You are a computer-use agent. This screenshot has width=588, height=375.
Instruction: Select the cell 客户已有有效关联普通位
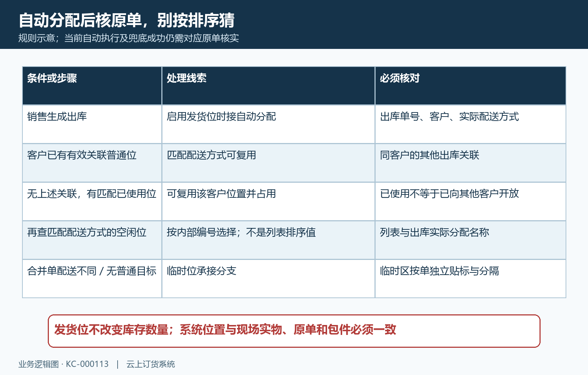tap(92, 163)
